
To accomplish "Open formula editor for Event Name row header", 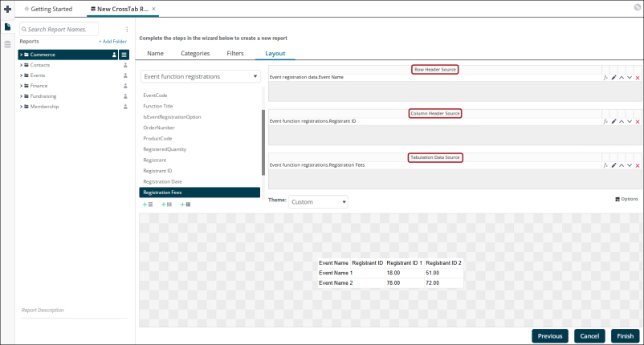I will 605,77.
